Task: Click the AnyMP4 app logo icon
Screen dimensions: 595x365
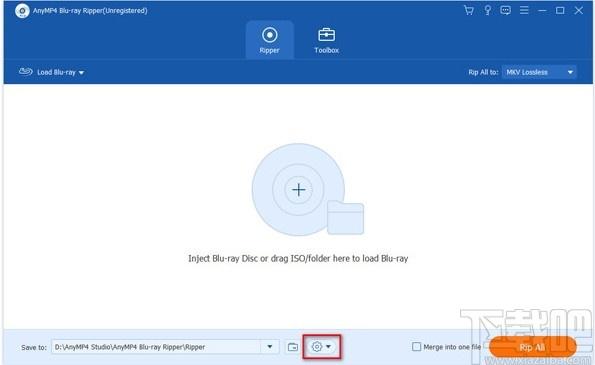Action: click(22, 11)
